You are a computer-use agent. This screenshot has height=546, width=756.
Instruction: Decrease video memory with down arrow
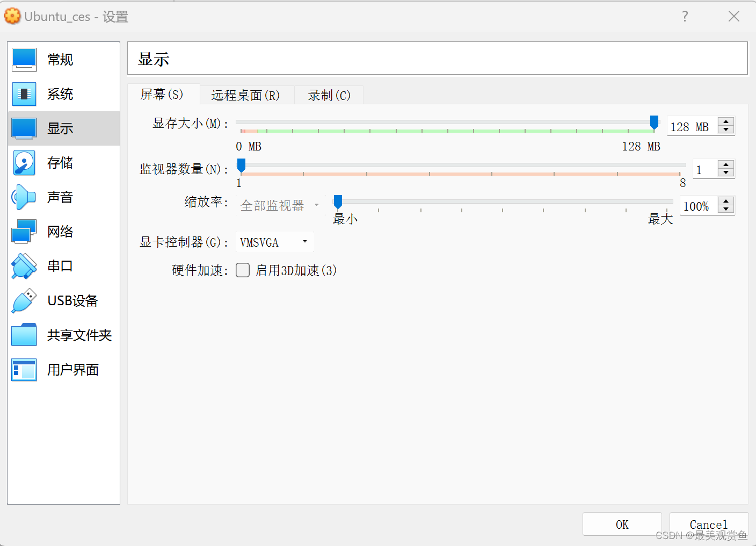[726, 130]
